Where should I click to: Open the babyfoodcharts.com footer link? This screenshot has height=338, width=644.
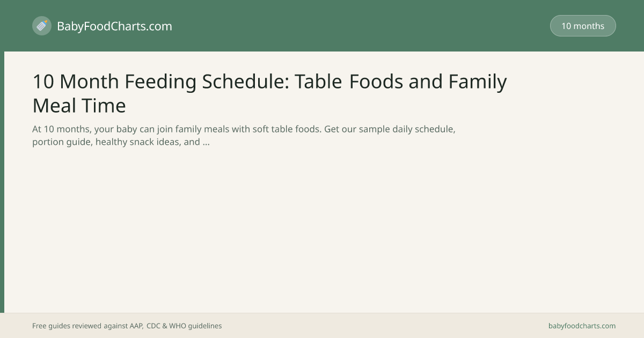point(582,326)
